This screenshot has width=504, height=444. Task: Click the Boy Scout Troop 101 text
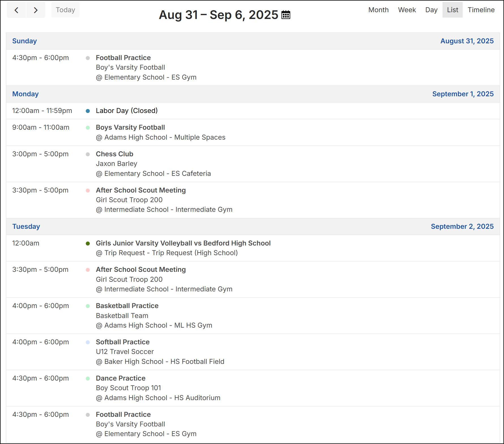128,388
